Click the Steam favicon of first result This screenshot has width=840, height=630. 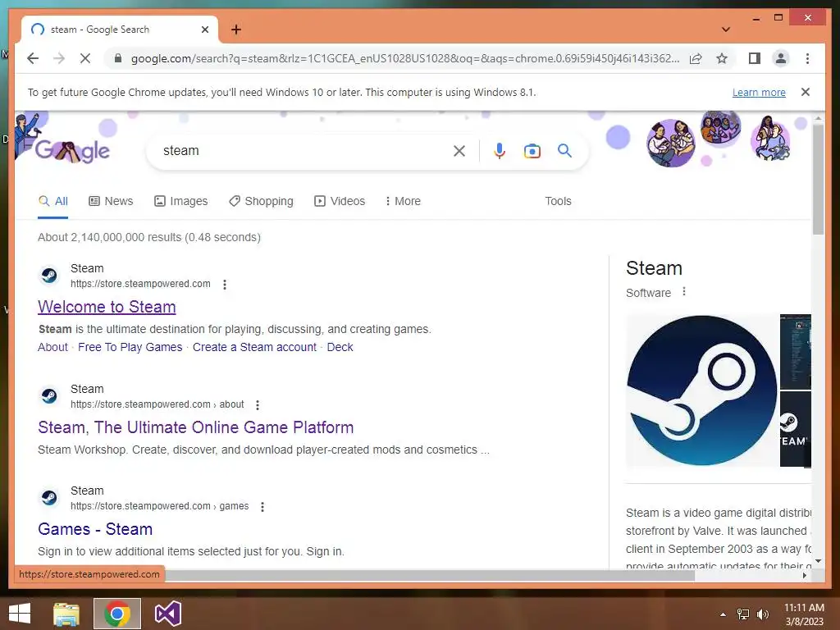pos(49,276)
